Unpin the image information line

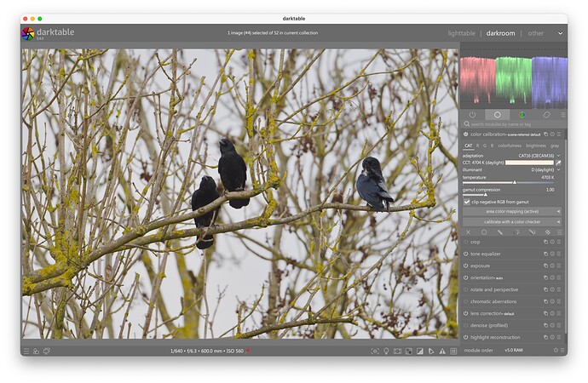coord(248,351)
